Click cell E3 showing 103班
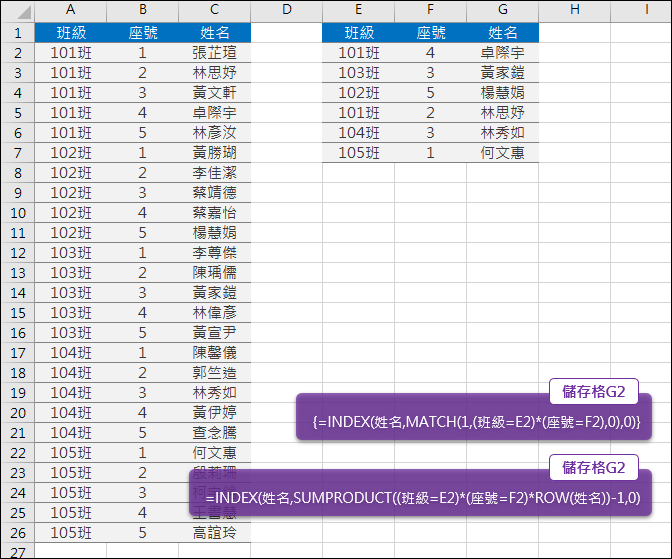This screenshot has width=672, height=559. (x=359, y=73)
